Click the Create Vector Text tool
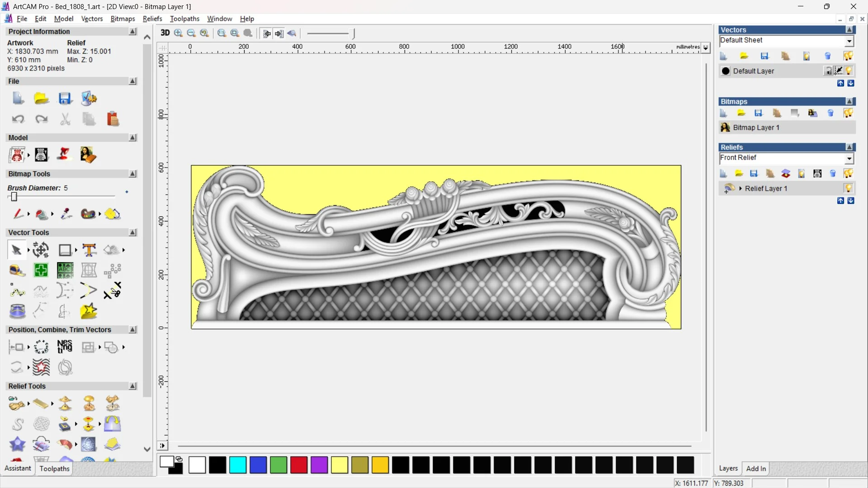The image size is (868, 488). pos(89,250)
